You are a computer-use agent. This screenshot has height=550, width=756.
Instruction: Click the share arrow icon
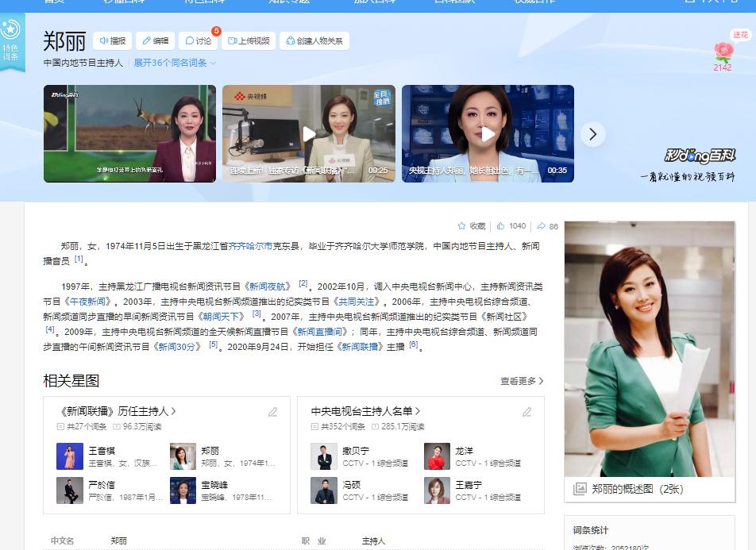(x=541, y=225)
